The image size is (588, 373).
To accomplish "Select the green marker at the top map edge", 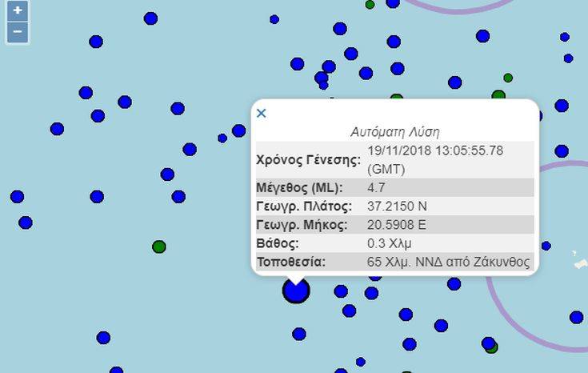I will click(370, 4).
